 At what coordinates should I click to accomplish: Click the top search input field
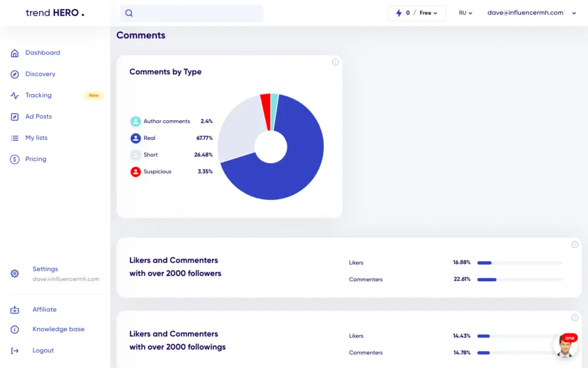(x=195, y=13)
